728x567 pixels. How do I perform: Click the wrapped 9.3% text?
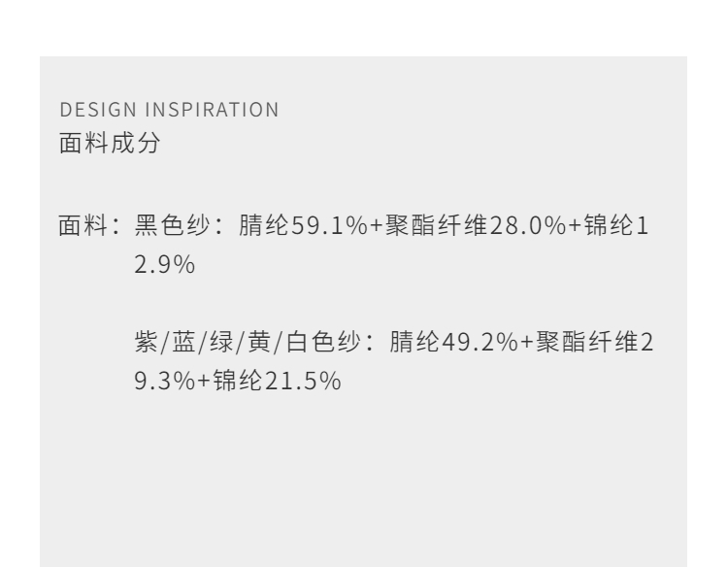click(x=163, y=378)
